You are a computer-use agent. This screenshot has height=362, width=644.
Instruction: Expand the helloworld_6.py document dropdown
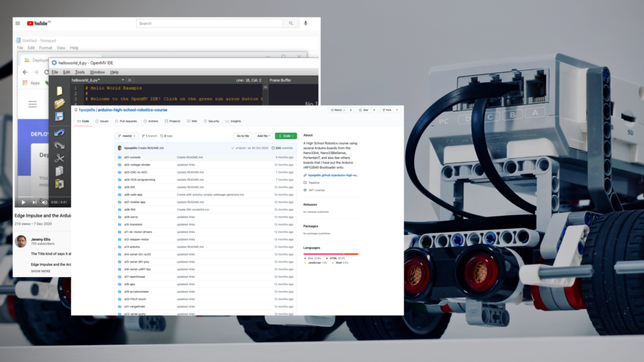(123, 80)
